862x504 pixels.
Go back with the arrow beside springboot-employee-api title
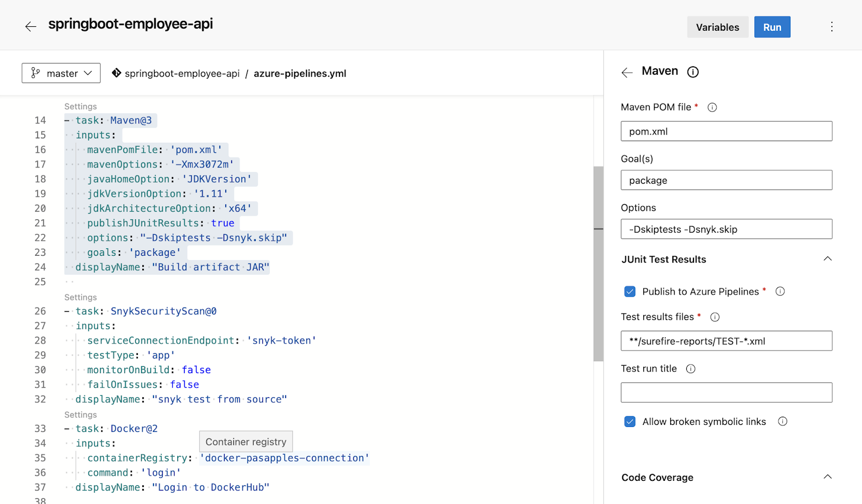[31, 26]
